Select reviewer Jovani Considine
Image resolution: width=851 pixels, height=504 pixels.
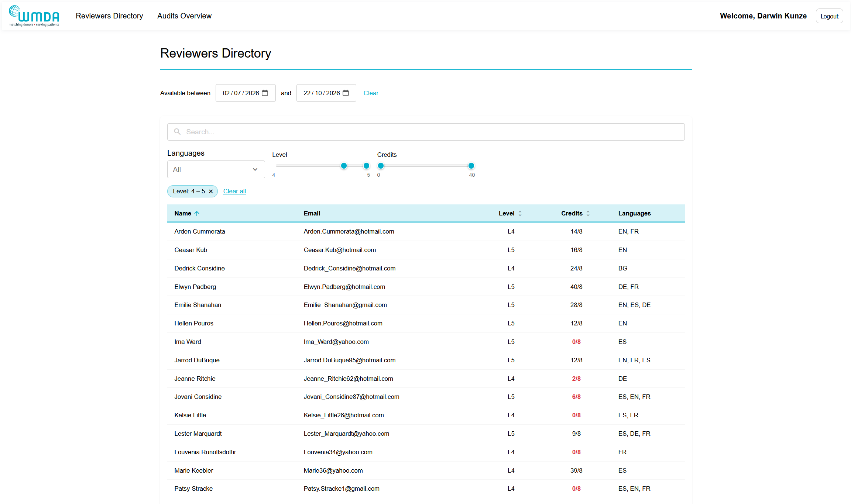(198, 397)
